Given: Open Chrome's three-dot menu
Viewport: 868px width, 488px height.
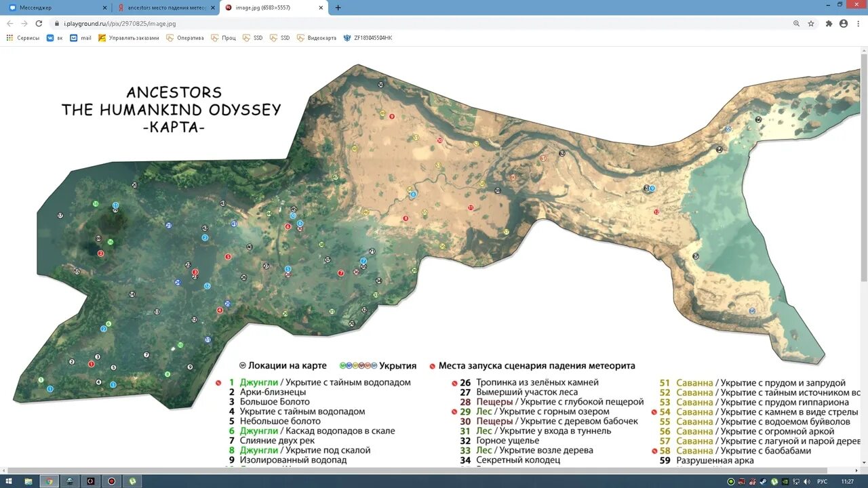Looking at the screenshot, I should click(858, 23).
